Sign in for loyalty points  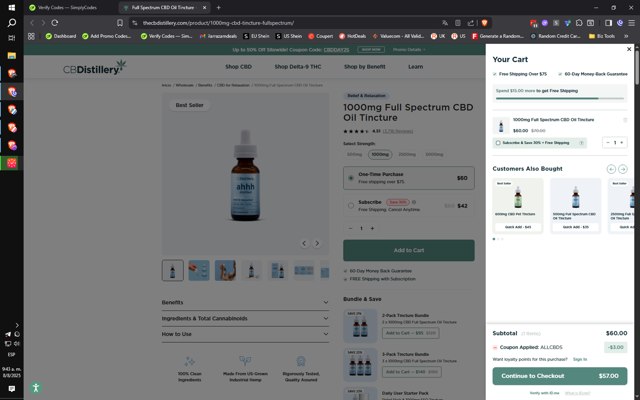pyautogui.click(x=580, y=360)
